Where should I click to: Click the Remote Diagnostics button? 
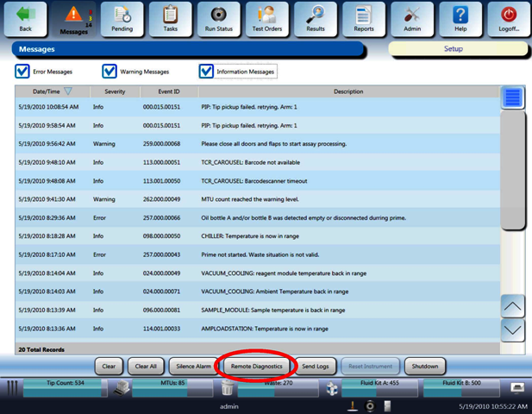pyautogui.click(x=255, y=366)
